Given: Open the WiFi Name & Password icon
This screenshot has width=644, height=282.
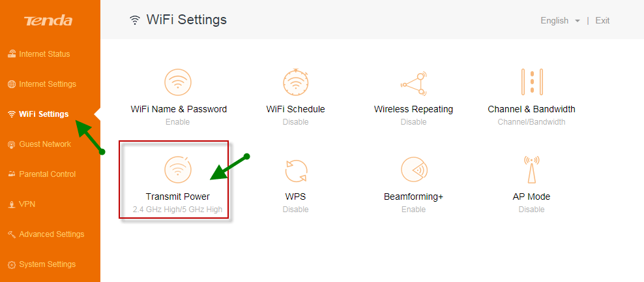Looking at the screenshot, I should [x=178, y=82].
